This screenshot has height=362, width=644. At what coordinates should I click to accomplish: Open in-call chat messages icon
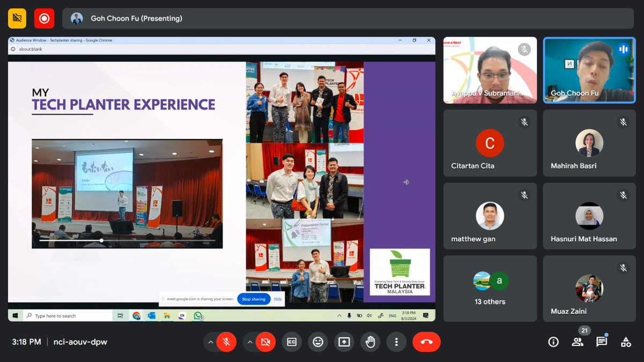[602, 342]
